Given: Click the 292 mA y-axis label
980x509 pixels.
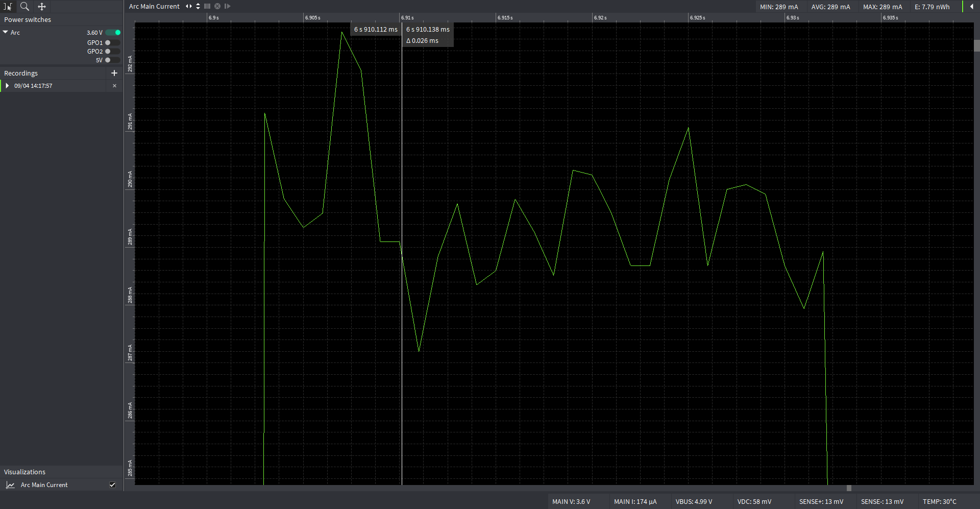Looking at the screenshot, I should pyautogui.click(x=130, y=64).
